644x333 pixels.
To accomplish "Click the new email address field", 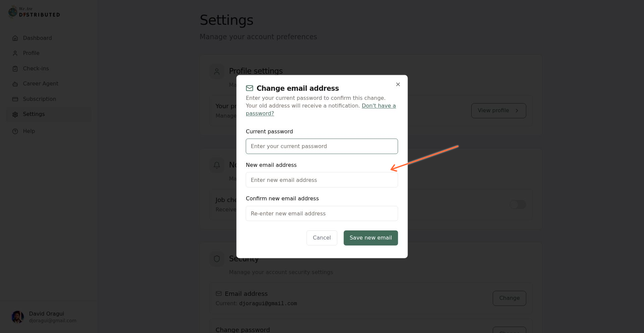I will coord(322,180).
